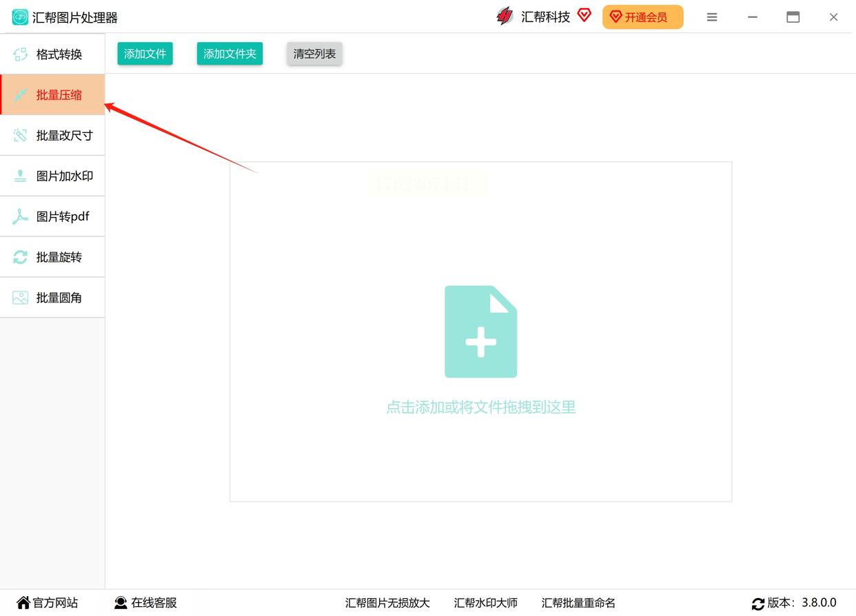This screenshot has width=856, height=616.
Task: Open the 批量圆角 tab
Action: pos(52,298)
